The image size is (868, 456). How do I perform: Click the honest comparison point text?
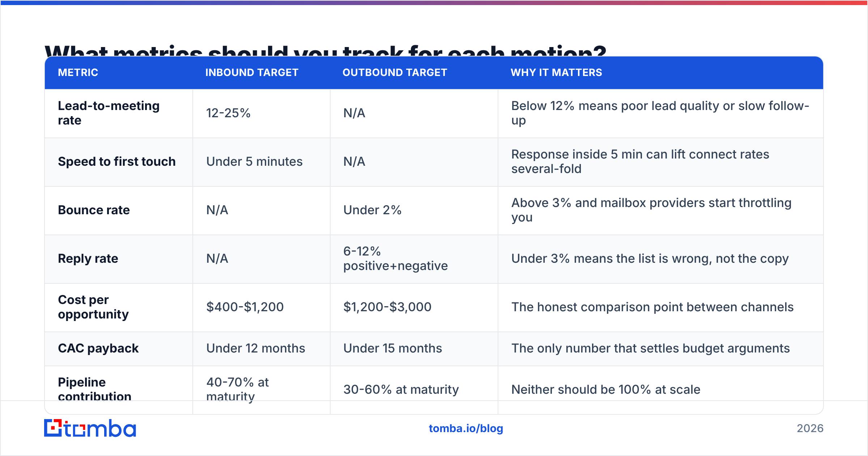click(652, 307)
